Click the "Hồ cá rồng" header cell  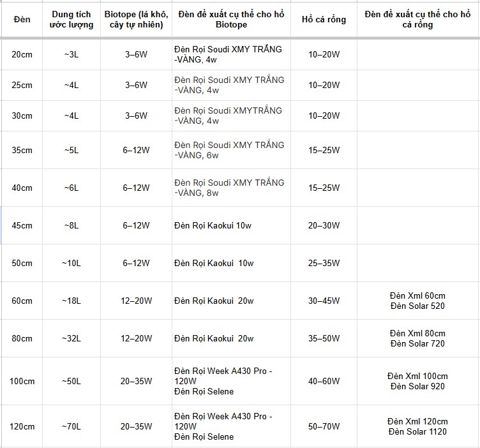click(x=323, y=19)
